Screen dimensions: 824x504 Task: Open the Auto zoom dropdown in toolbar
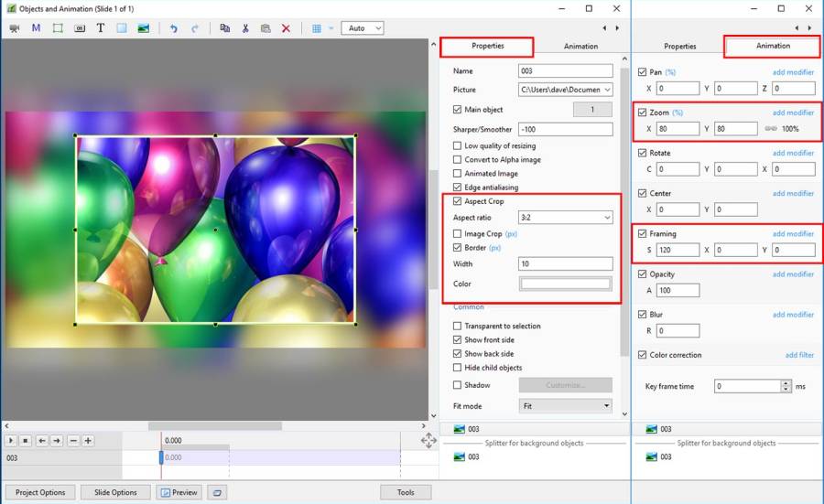(363, 28)
